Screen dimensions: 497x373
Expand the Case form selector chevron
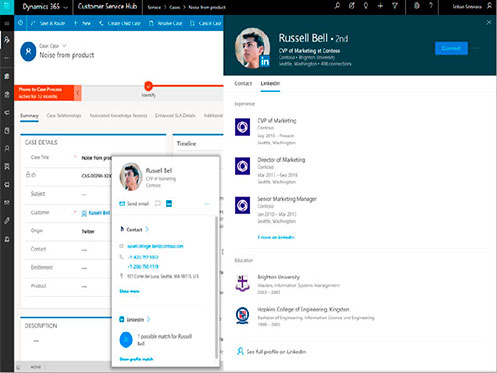(64, 45)
